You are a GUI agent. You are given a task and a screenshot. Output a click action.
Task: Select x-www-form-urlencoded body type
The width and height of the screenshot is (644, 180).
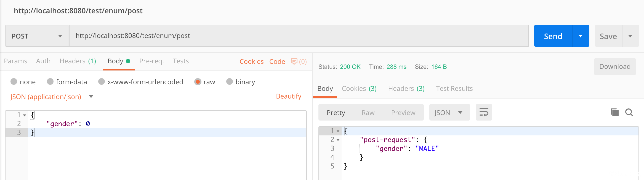pyautogui.click(x=102, y=81)
